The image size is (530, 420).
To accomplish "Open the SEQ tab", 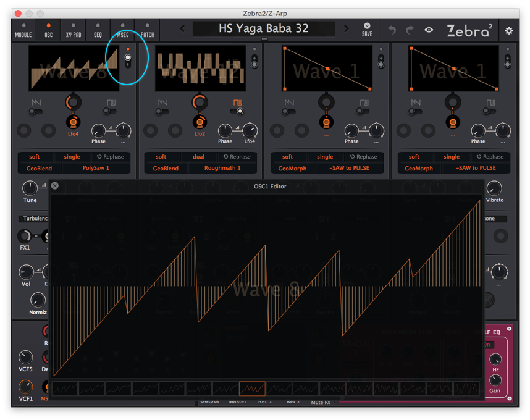I will coord(98,30).
